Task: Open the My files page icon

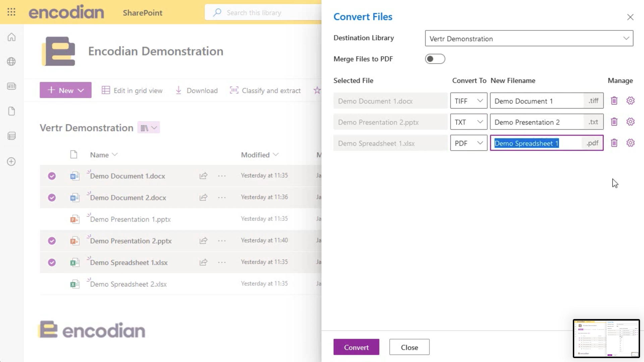Action: point(11,111)
